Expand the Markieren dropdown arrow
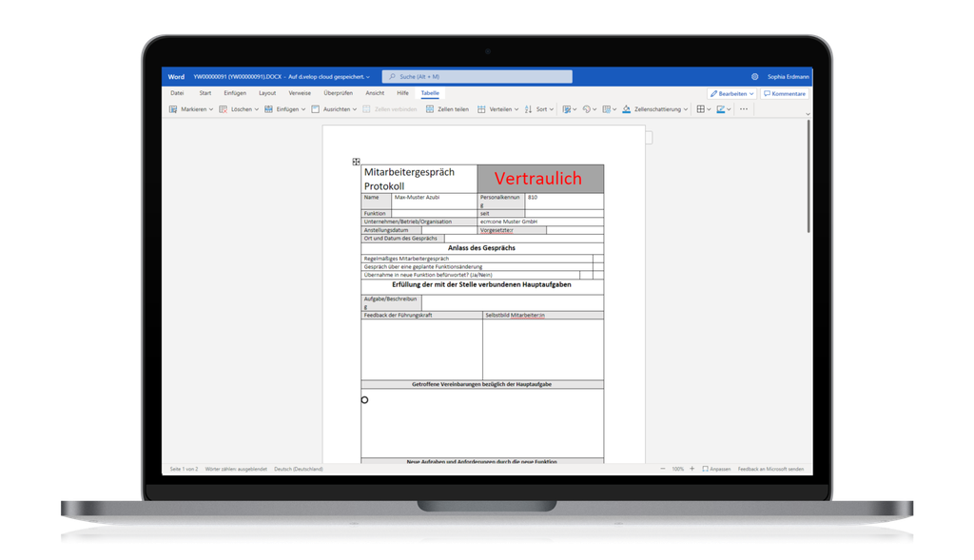This screenshot has width=974, height=560. click(211, 109)
